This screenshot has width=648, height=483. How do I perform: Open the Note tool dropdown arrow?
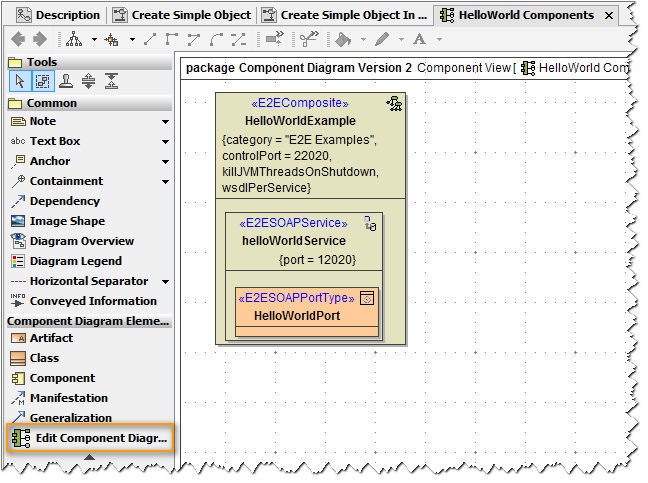pyautogui.click(x=165, y=122)
